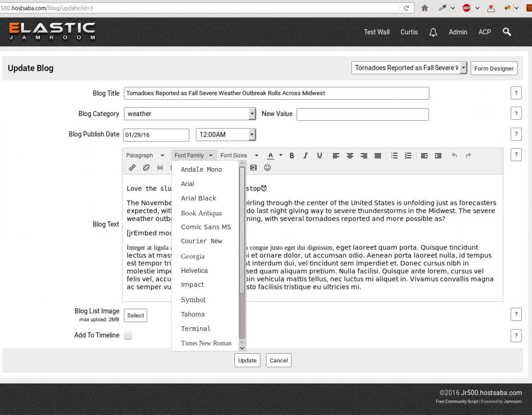The height and width of the screenshot is (415, 532).
Task: Select Georgia from the font list
Action: [x=192, y=257]
